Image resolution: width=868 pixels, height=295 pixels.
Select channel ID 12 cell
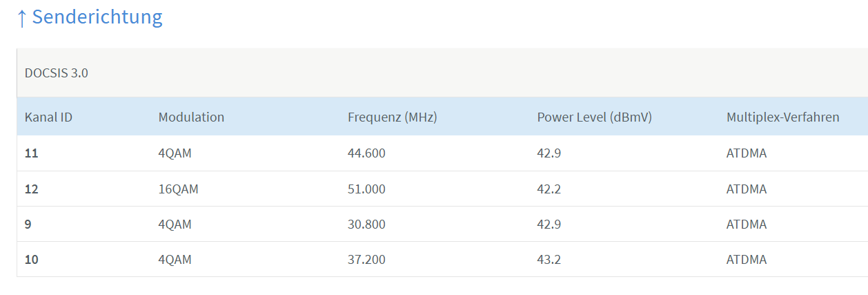tap(31, 189)
